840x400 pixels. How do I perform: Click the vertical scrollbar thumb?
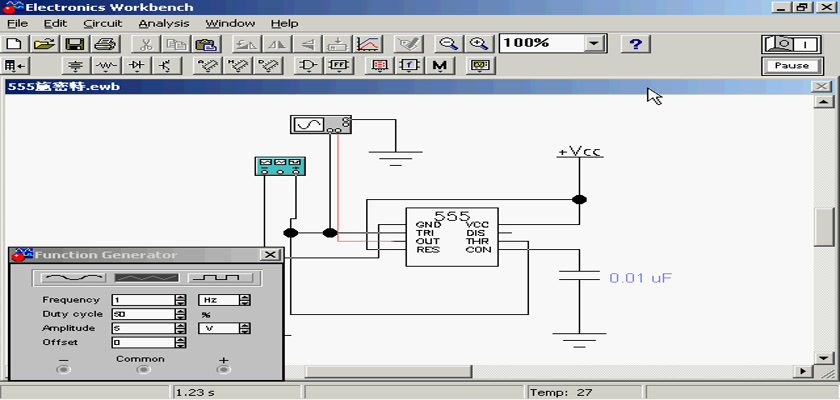tap(823, 227)
